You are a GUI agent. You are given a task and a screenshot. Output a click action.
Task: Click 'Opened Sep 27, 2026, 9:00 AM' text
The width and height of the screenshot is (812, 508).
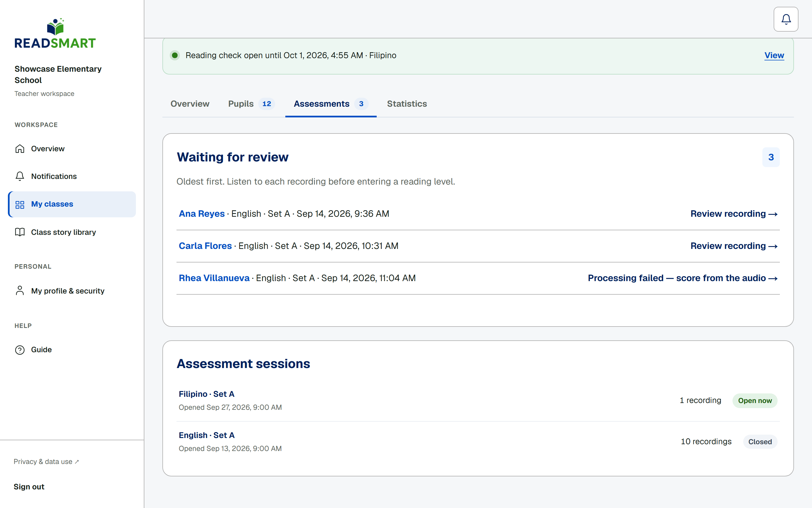point(230,407)
